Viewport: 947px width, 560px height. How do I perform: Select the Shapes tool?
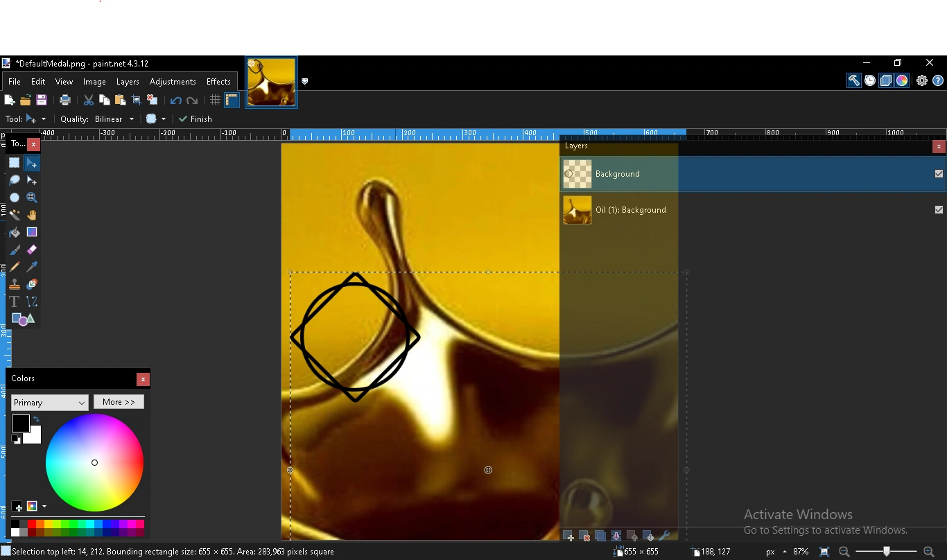click(x=23, y=319)
